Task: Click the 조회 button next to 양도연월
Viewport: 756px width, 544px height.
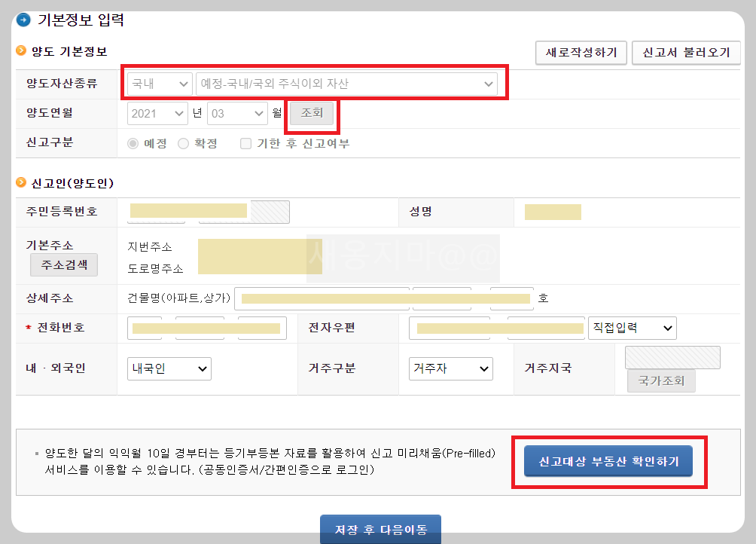Action: 311,112
